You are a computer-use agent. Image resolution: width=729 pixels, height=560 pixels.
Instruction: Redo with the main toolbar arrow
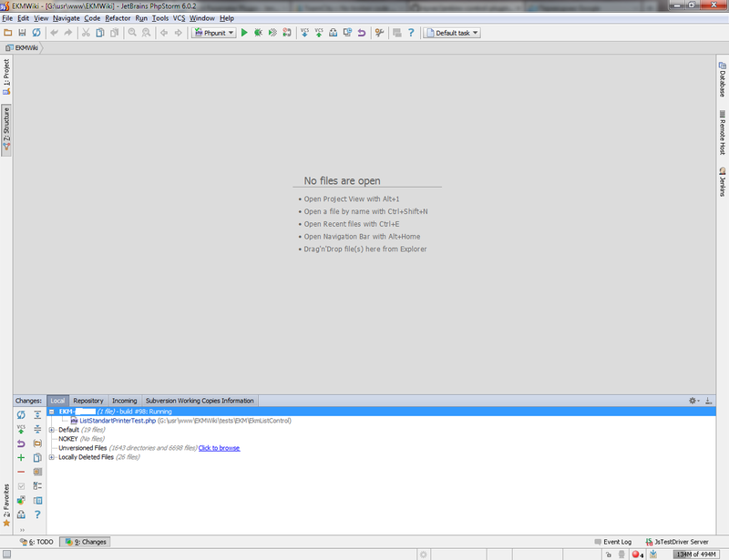point(68,33)
